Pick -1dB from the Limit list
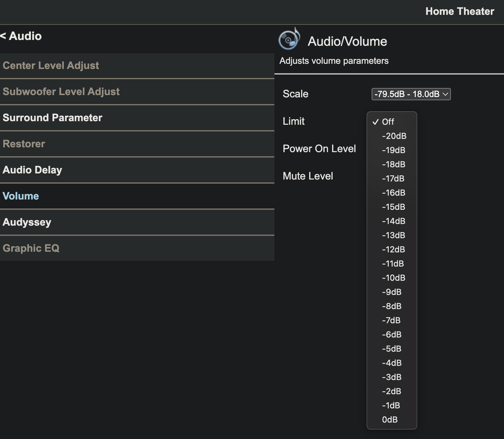Image resolution: width=504 pixels, height=439 pixels. point(391,405)
